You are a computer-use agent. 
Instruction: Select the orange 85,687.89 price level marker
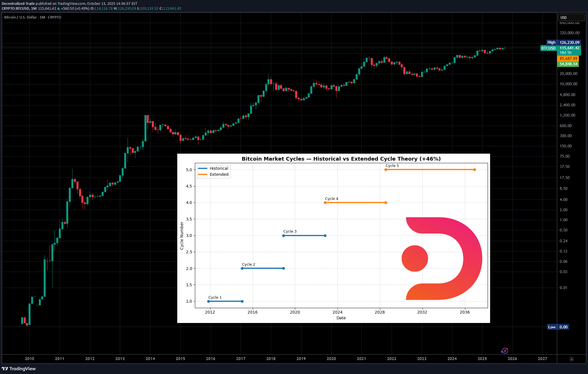[x=568, y=58]
